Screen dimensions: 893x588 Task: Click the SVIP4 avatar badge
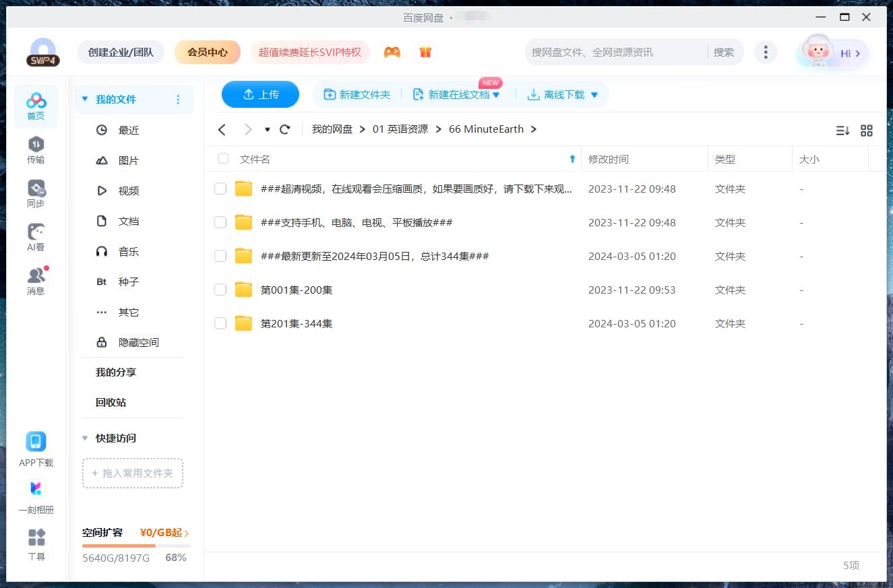44,53
